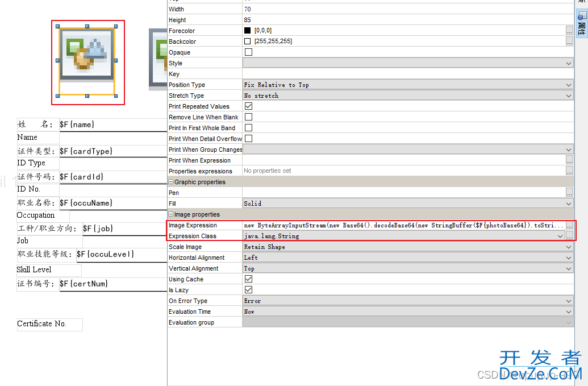Viewport: 588px width, 386px height.
Task: Open Image Expression editor ellipsis button
Action: (569, 226)
